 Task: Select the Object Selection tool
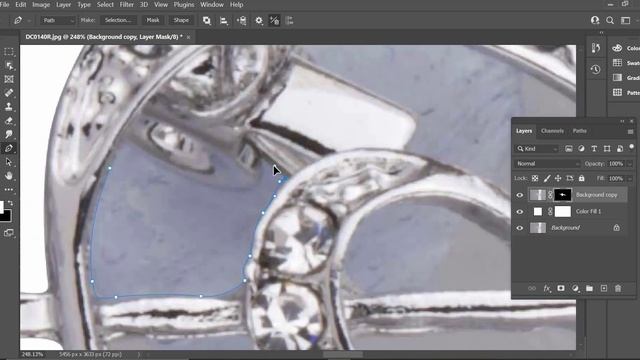click(x=9, y=66)
